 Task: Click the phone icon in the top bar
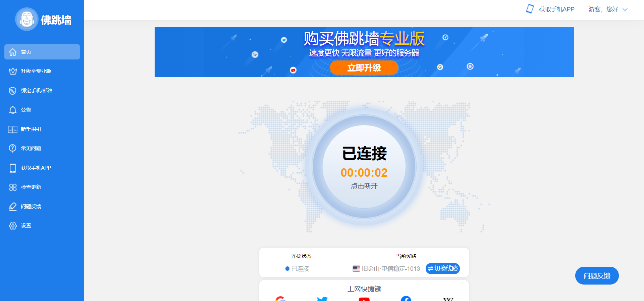pos(530,9)
